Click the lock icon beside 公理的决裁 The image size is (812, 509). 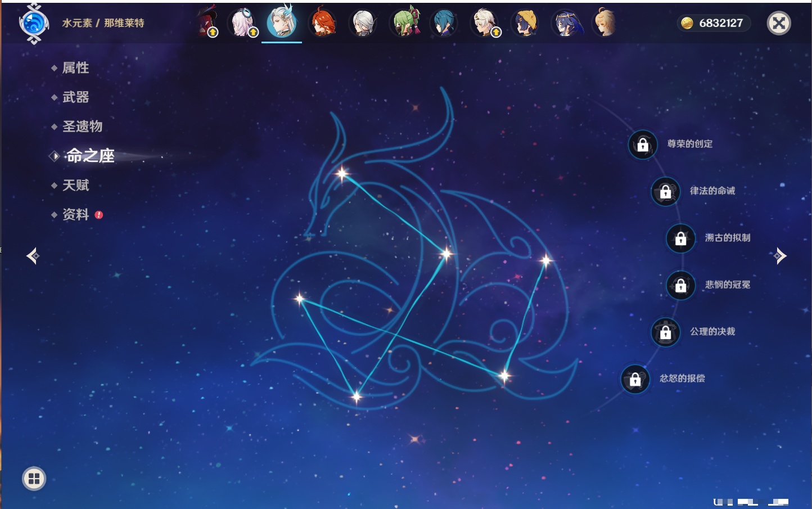(665, 332)
